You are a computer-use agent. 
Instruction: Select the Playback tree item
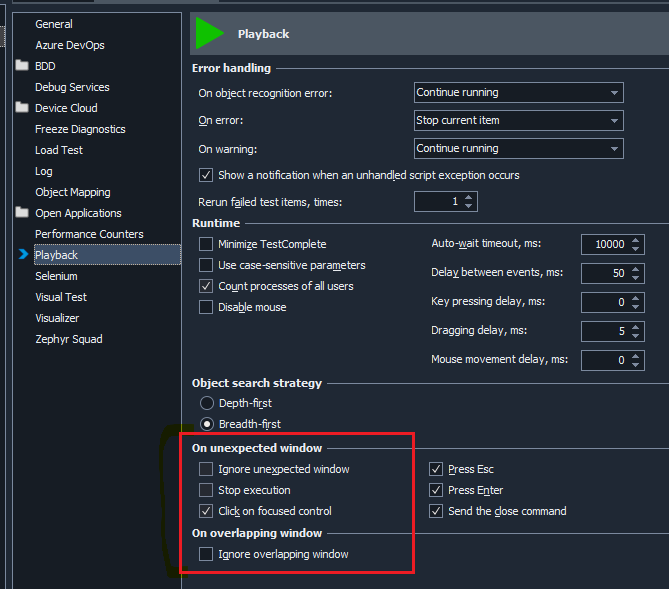108,255
